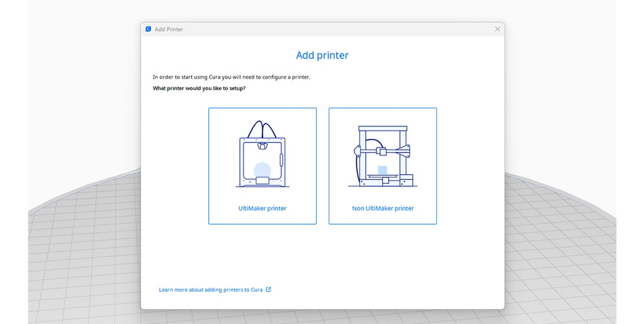
Task: Choose the UltiMaker printer card
Action: point(262,166)
